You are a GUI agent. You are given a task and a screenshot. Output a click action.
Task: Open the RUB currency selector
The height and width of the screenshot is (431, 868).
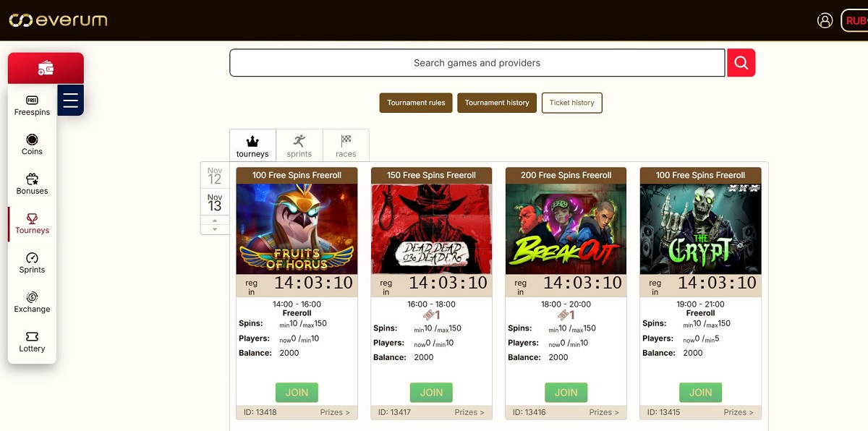(x=855, y=21)
